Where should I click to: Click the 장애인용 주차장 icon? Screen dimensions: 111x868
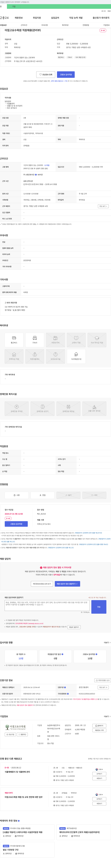click(17, 409)
